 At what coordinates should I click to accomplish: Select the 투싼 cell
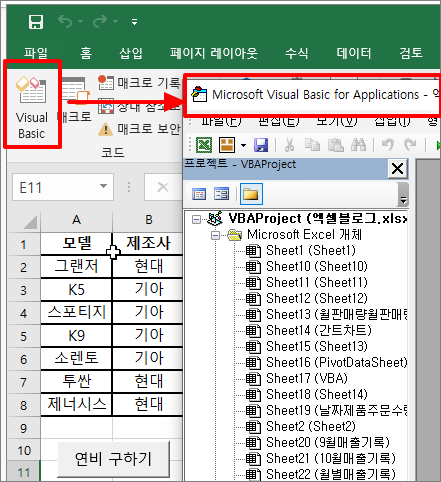click(x=76, y=382)
